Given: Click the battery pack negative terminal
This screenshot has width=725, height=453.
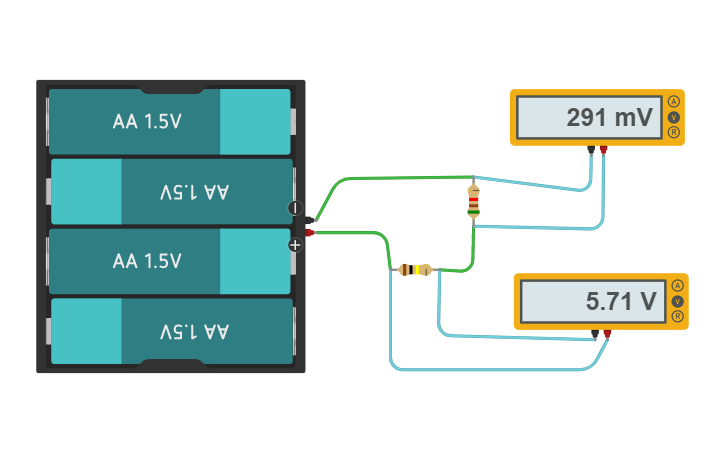Looking at the screenshot, I should [x=310, y=220].
